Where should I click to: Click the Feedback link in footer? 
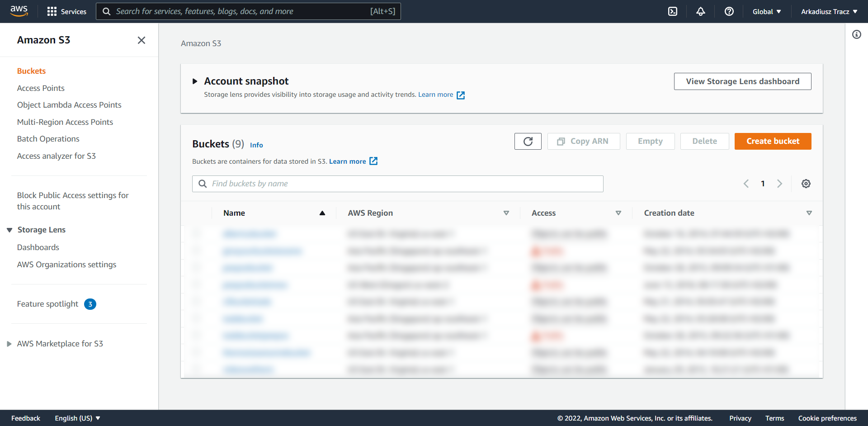(26, 418)
